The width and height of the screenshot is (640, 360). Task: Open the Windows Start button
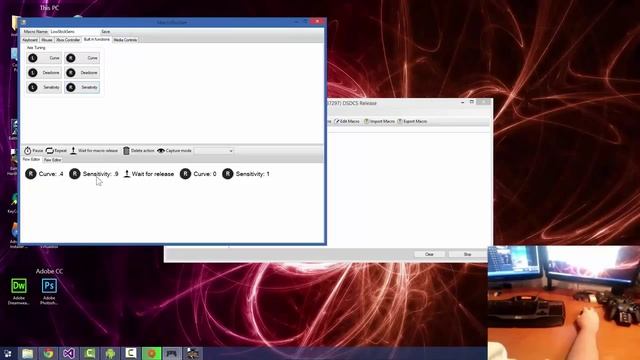click(8, 353)
